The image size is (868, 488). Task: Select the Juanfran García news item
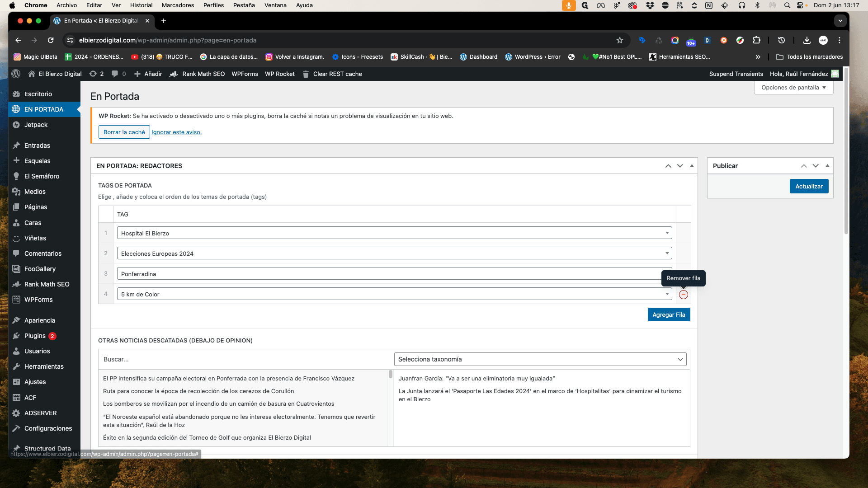point(476,379)
